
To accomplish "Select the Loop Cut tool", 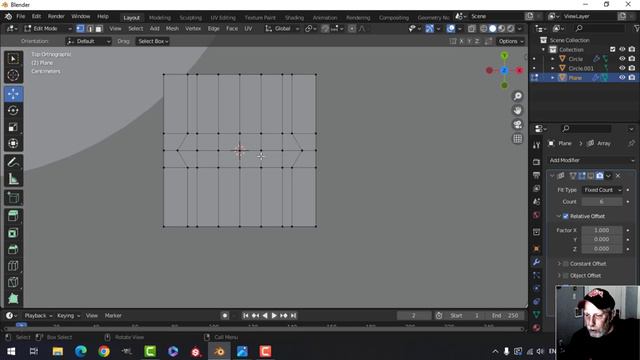I will (x=13, y=266).
